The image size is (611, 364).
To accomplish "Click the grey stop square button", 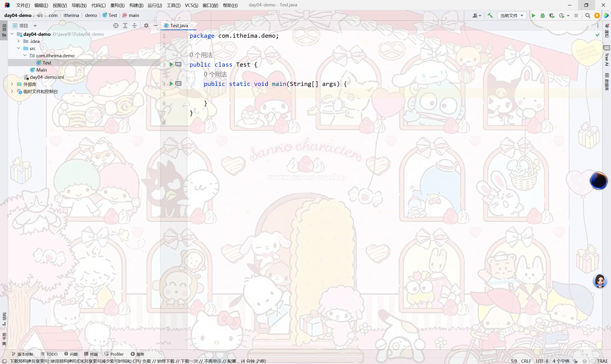I will coord(576,16).
